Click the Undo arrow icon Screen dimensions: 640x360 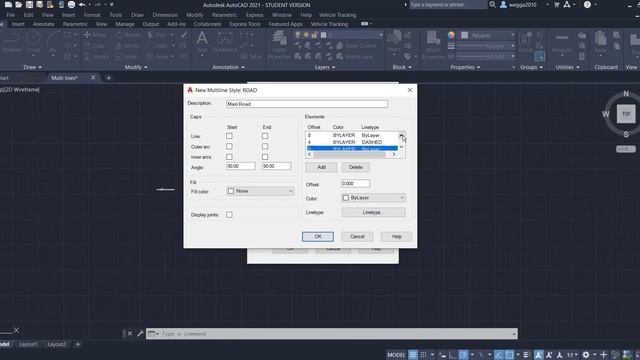[x=82, y=4]
